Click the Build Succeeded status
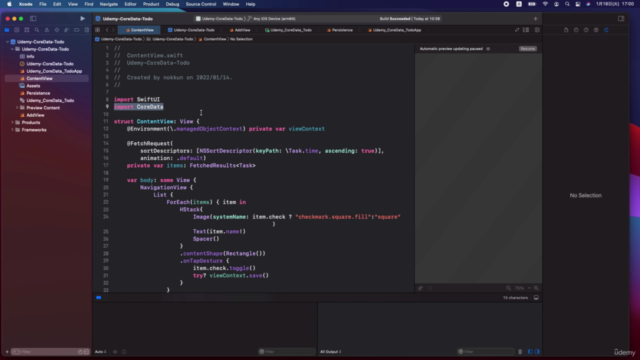 [410, 19]
